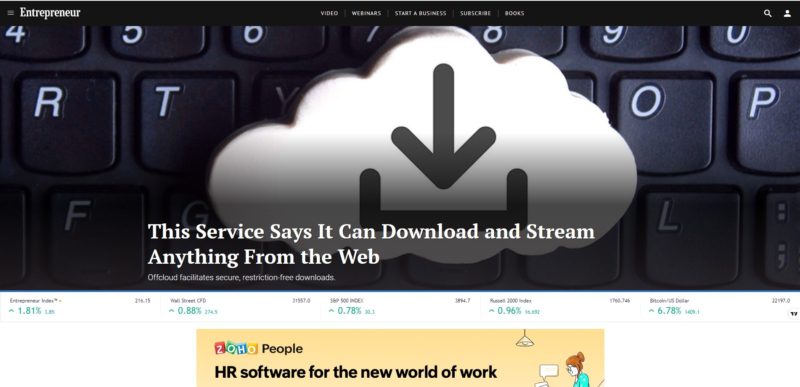Open the user account icon
The image size is (800, 387).
click(787, 13)
